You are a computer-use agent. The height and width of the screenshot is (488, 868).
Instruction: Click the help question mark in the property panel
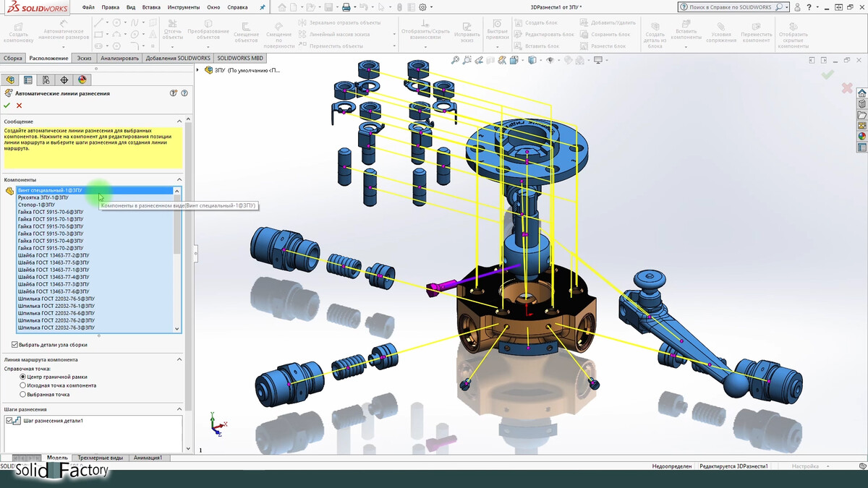tap(184, 93)
